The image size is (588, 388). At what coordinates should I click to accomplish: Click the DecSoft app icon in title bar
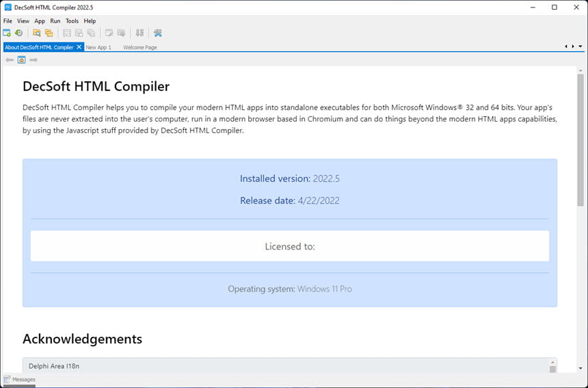pos(8,7)
